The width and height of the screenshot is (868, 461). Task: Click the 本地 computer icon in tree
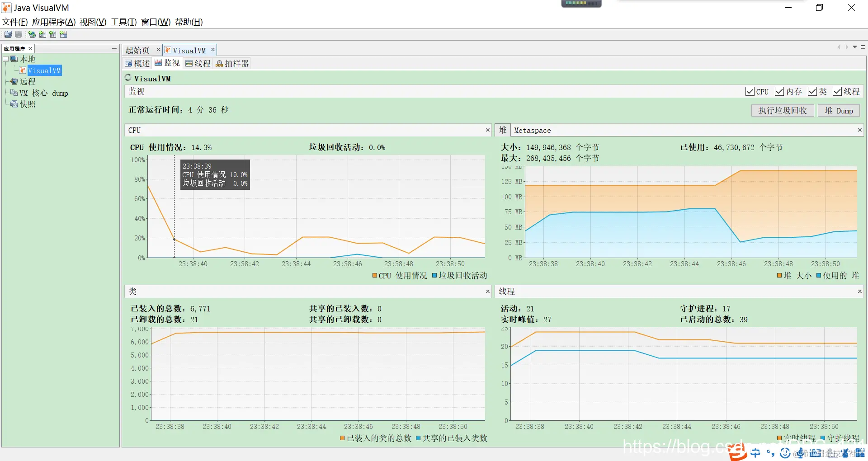click(14, 59)
